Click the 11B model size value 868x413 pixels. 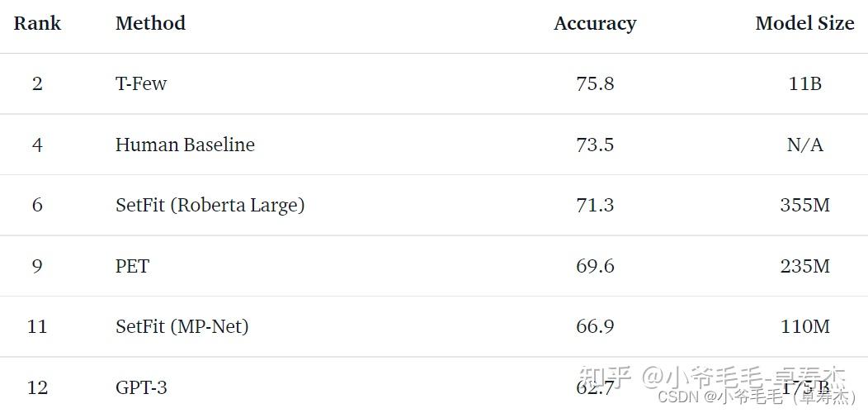point(804,83)
